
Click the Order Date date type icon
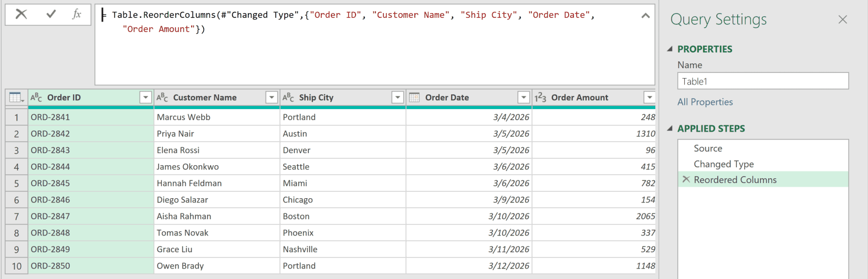414,98
